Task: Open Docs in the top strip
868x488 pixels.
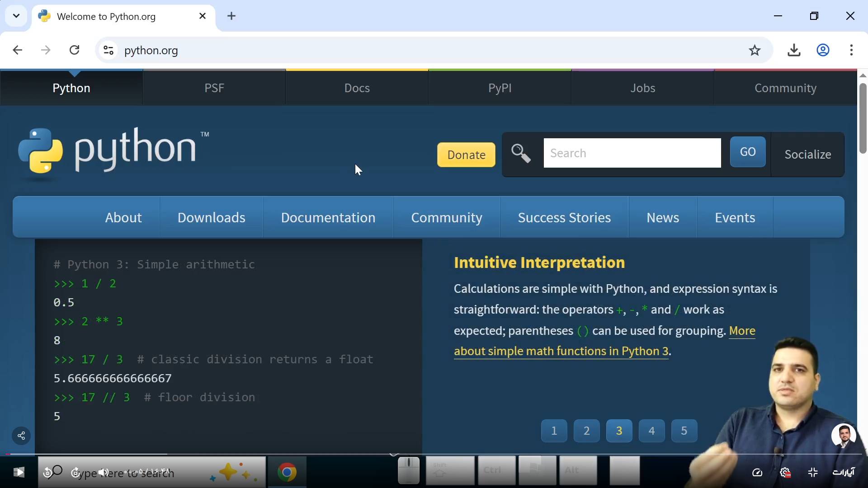Action: pyautogui.click(x=357, y=88)
